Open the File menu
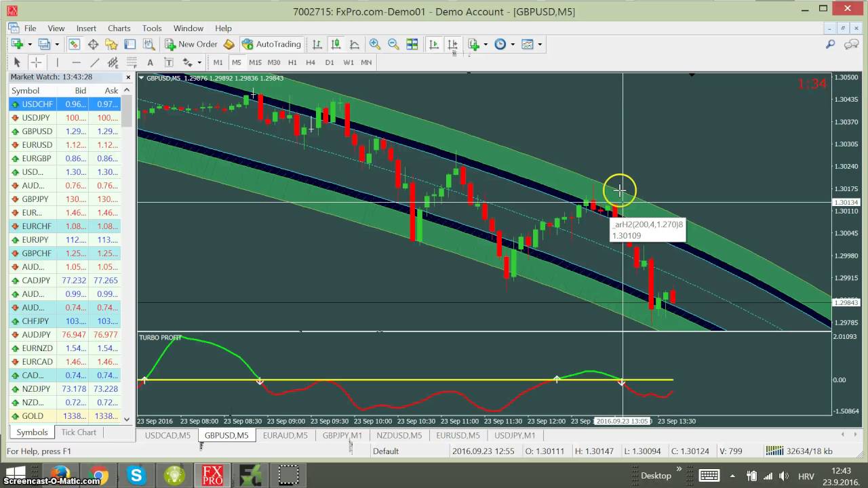 pyautogui.click(x=31, y=28)
